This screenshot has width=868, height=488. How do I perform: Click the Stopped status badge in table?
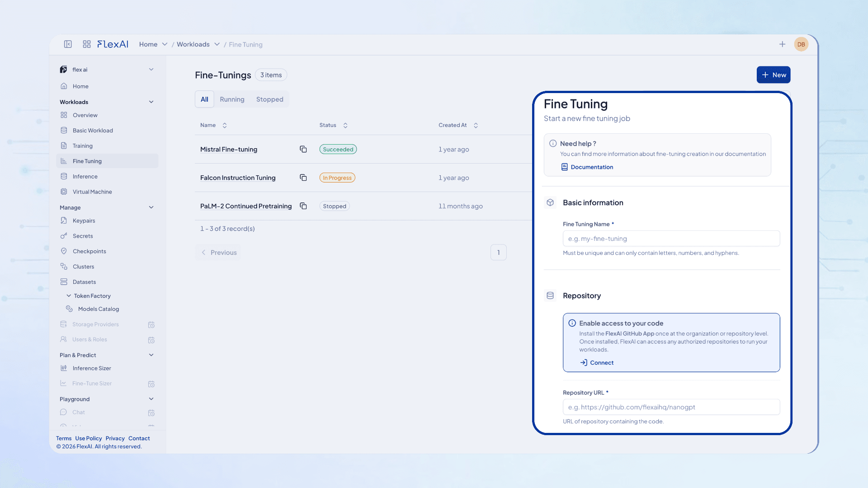point(335,206)
